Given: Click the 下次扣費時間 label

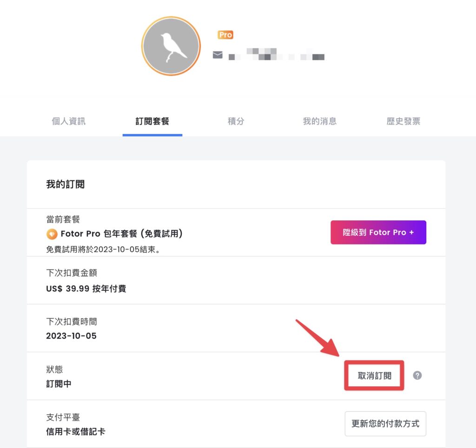Looking at the screenshot, I should click(x=71, y=322).
